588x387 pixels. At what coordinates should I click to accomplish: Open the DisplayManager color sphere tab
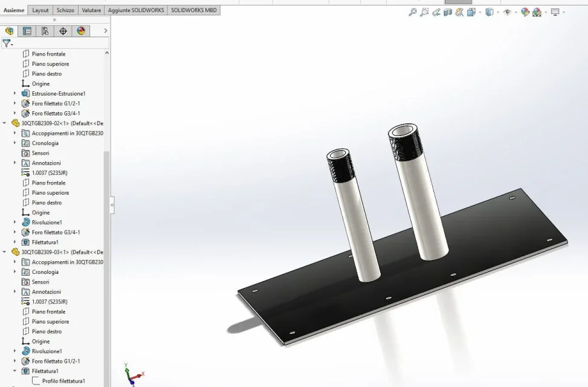click(x=81, y=31)
